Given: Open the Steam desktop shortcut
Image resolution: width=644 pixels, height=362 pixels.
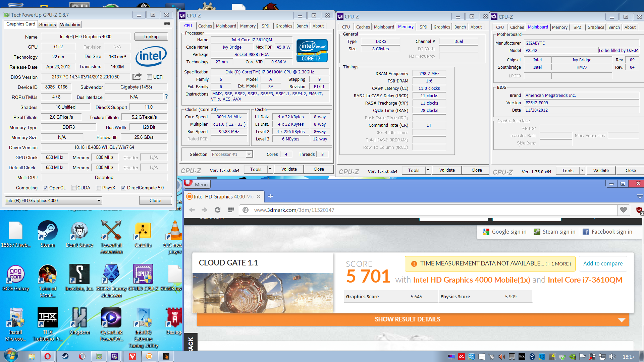Looking at the screenshot, I should coord(48,234).
